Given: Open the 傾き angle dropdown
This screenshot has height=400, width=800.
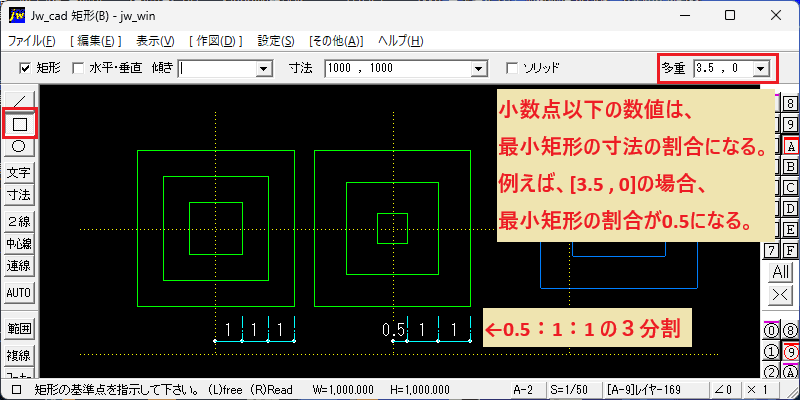Looking at the screenshot, I should [263, 68].
